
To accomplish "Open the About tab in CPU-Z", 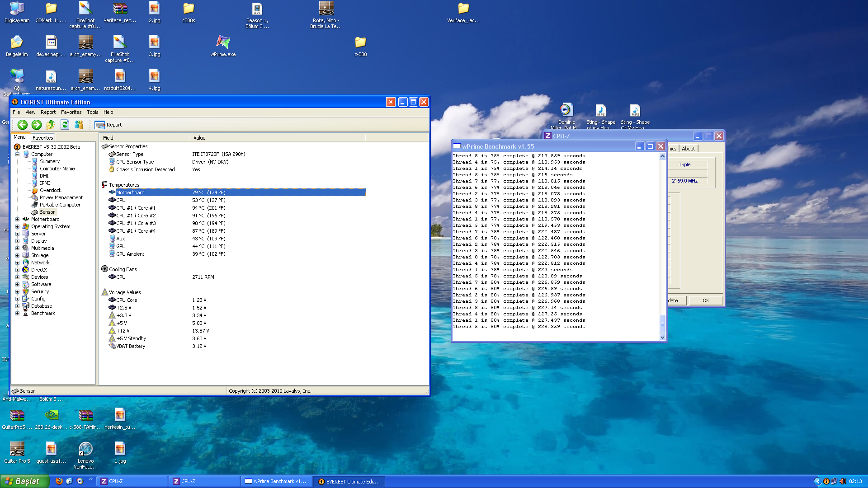I will click(x=688, y=149).
